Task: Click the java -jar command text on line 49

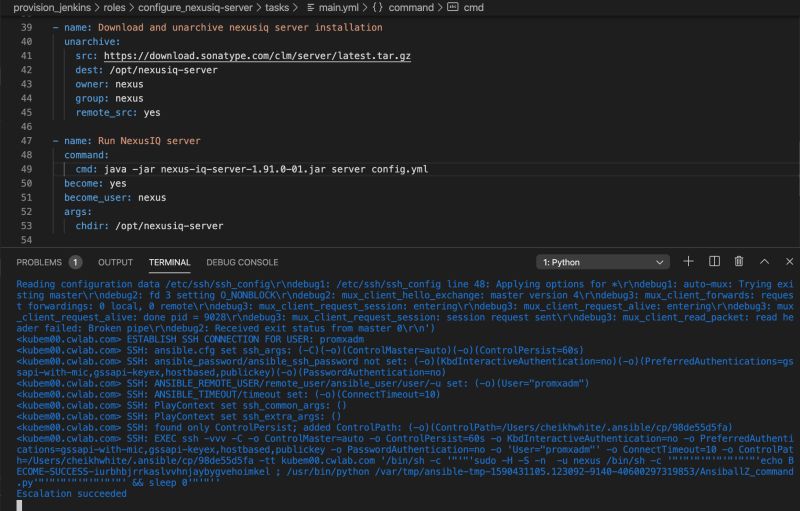Action: click(266, 169)
